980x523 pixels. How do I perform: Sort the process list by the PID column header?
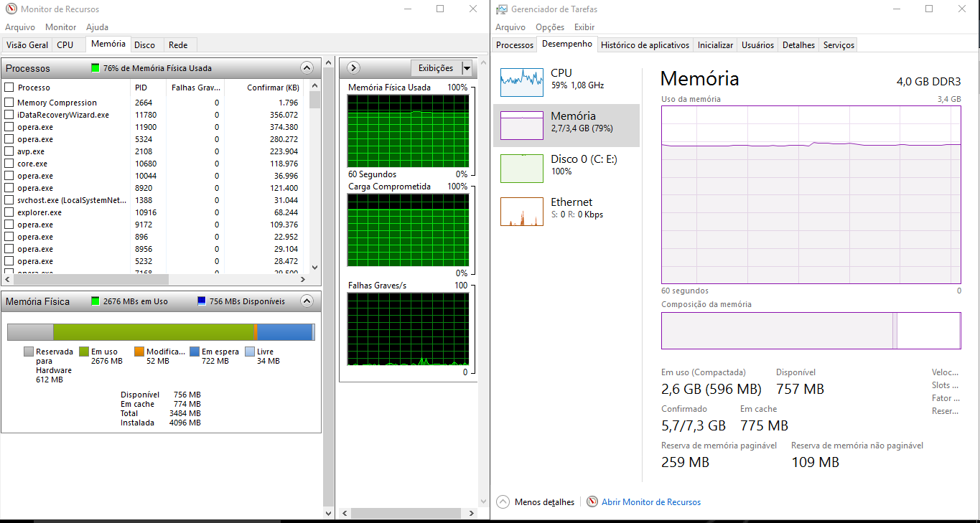click(149, 88)
